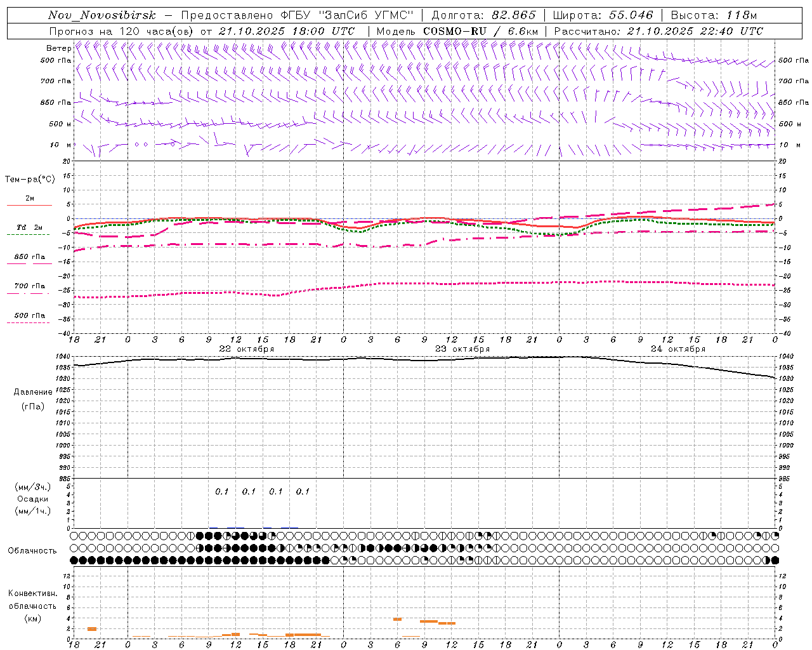Screen dimensions: 812x650
Task: Click left '10 м' wind level label
Action: (61, 145)
